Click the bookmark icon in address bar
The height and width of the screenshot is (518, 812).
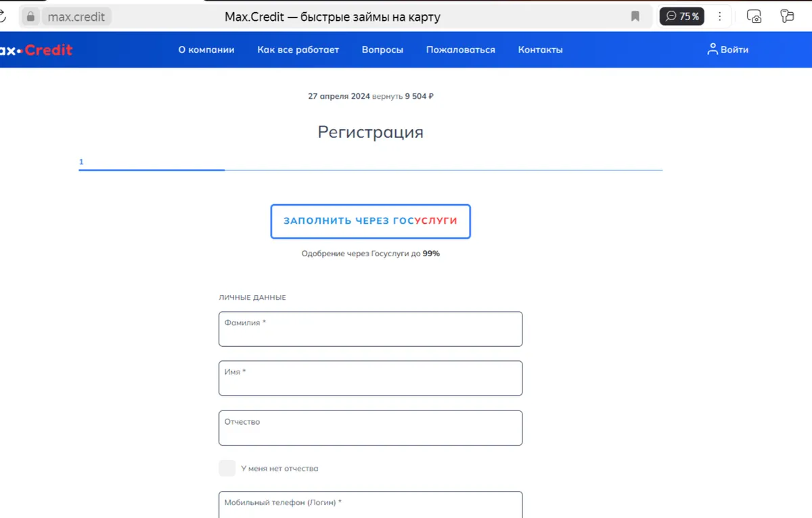[x=635, y=16]
